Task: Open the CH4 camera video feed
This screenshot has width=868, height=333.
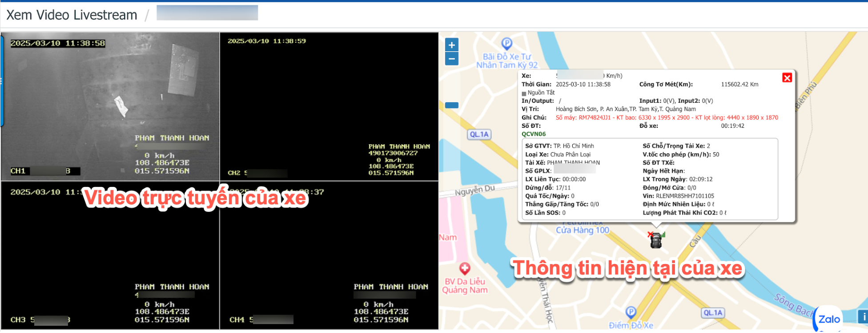Action: [x=329, y=256]
